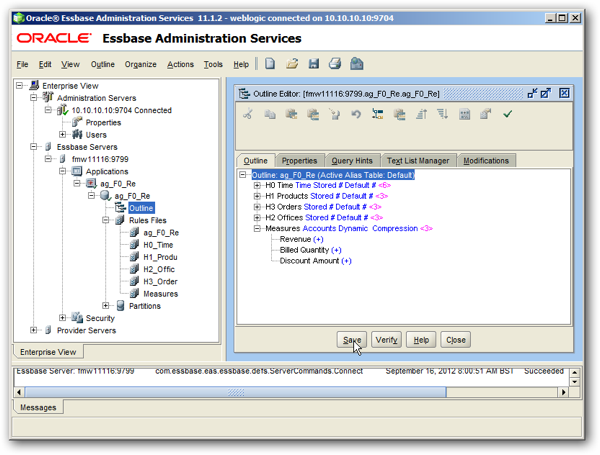Open the File menu
600x455 pixels.
point(22,64)
